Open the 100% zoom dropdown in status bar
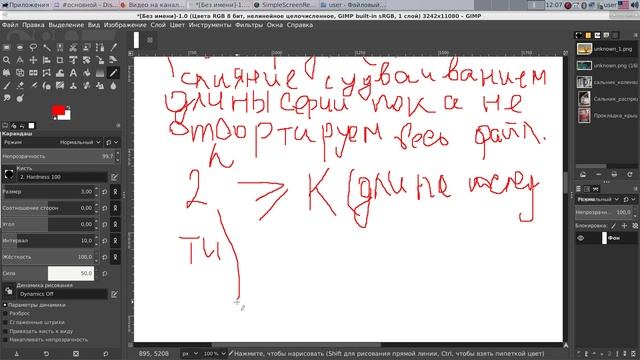The image size is (640, 360). [x=215, y=353]
